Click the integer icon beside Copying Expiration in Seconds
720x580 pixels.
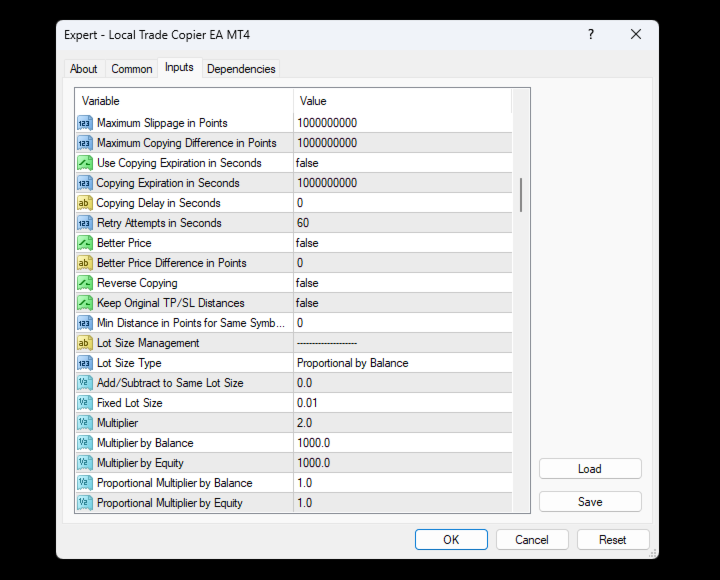pyautogui.click(x=84, y=183)
